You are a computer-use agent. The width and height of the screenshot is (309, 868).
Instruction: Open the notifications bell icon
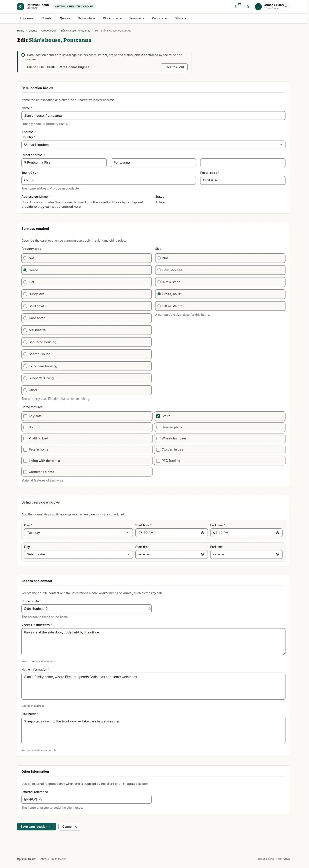236,7
